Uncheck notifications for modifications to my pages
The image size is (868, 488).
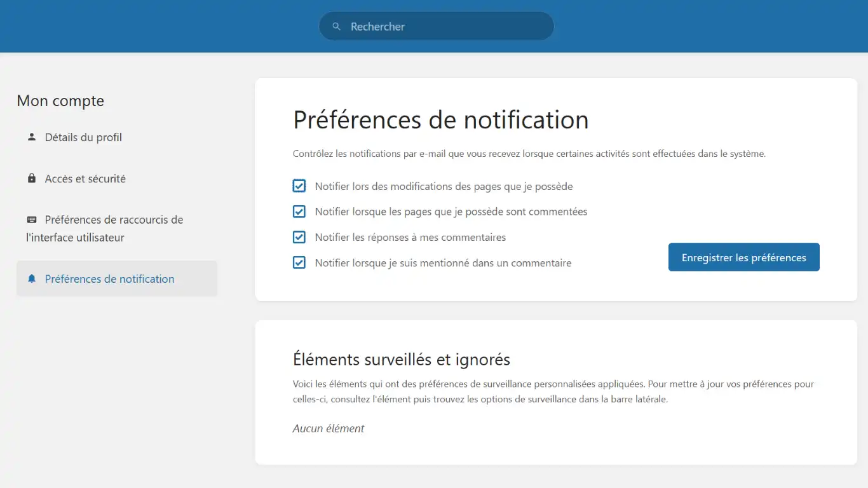299,186
